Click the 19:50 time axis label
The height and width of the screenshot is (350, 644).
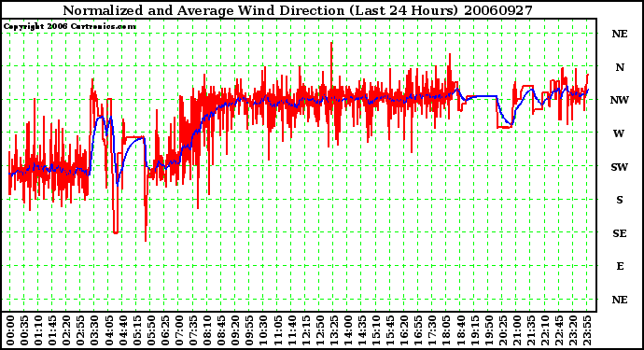click(x=488, y=330)
